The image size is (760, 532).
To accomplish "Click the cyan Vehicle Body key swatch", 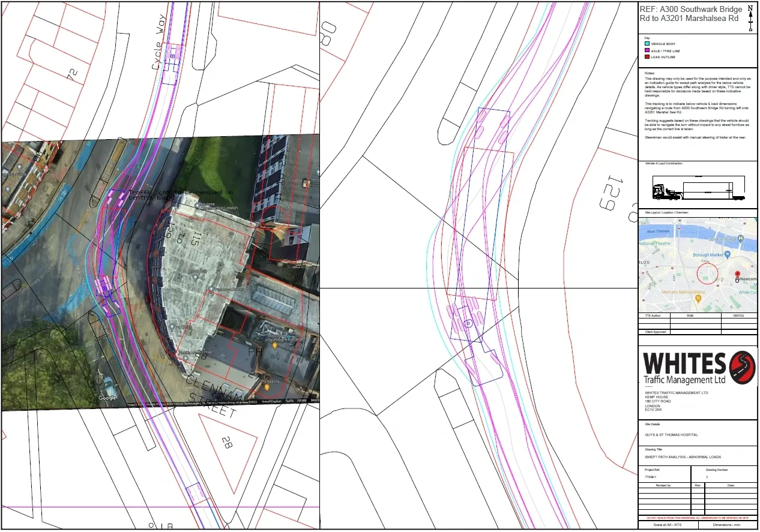I will 647,44.
